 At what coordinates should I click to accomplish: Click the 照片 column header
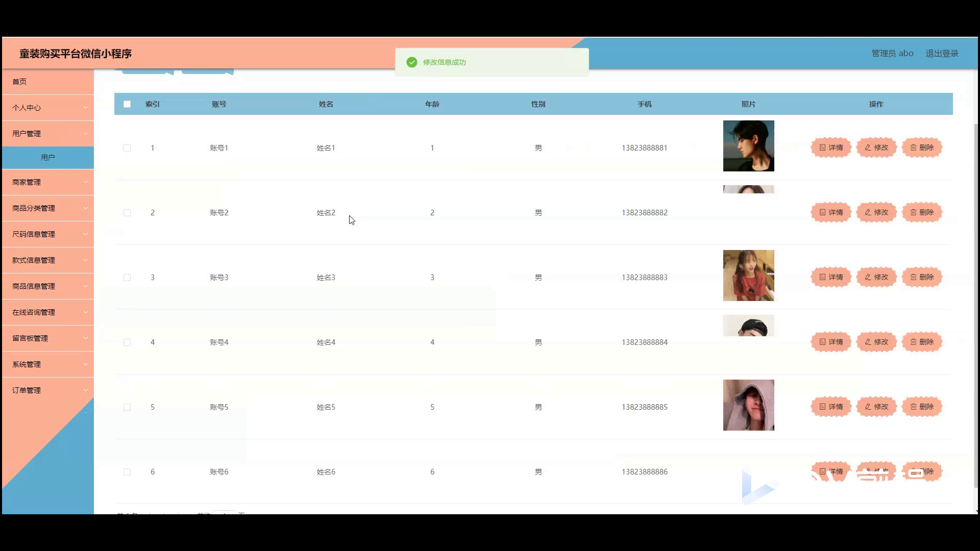point(748,104)
